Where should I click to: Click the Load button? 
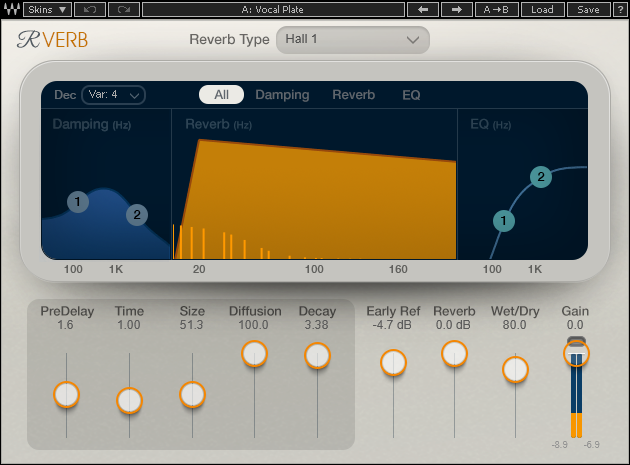tap(542, 9)
